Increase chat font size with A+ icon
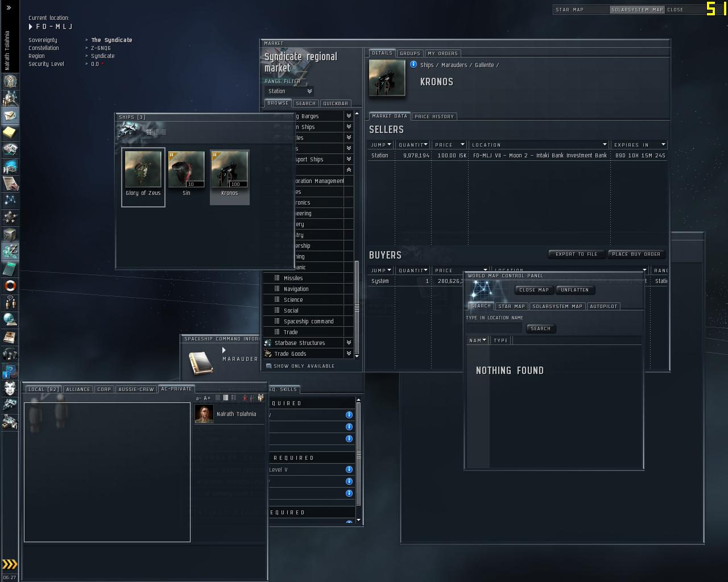 click(207, 398)
